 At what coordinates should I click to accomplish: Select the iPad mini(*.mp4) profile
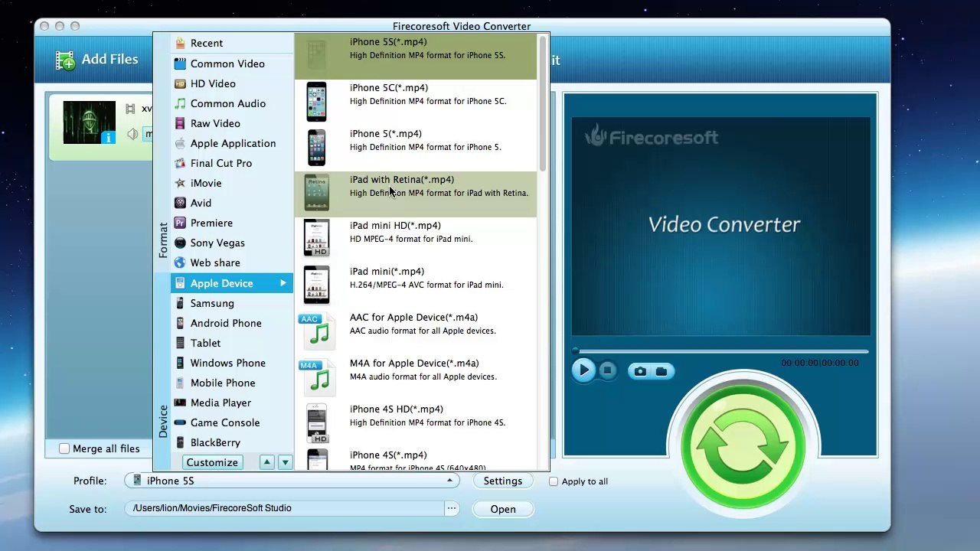click(416, 285)
